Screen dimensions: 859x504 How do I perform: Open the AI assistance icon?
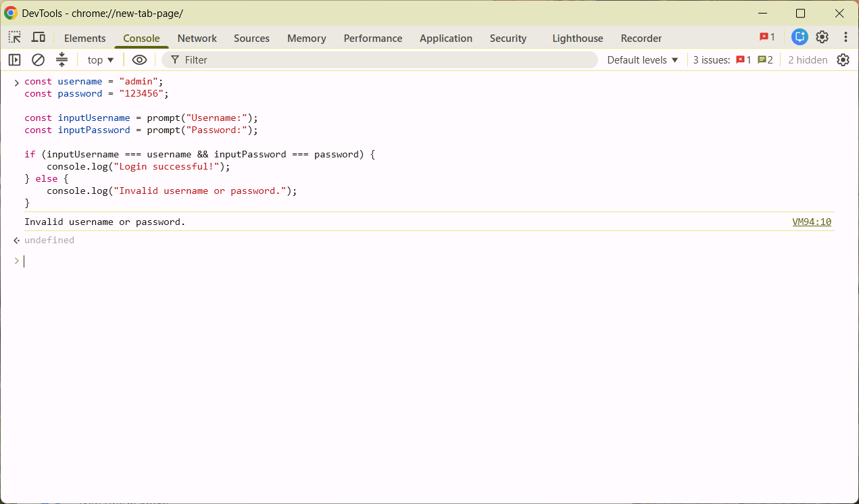tap(800, 37)
